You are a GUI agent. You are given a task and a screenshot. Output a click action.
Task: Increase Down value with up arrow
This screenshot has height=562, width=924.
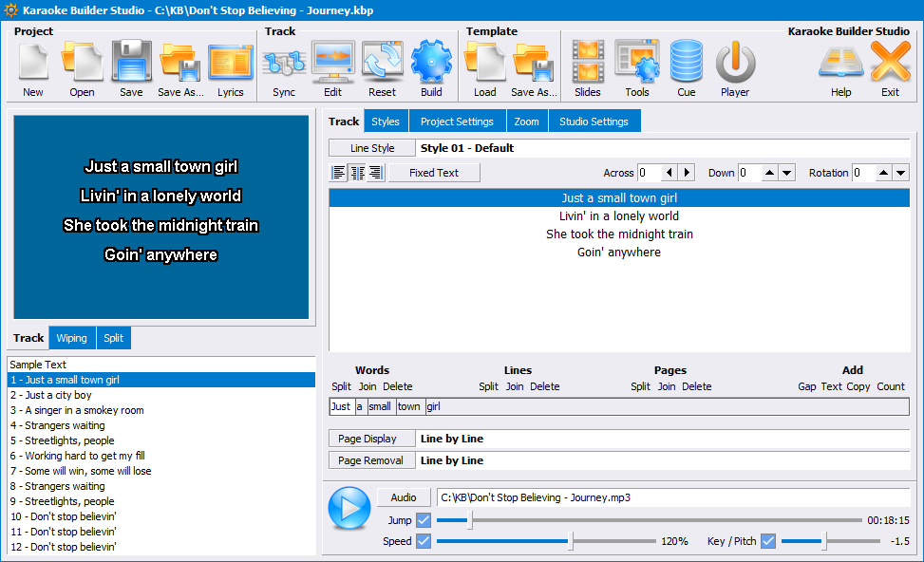pyautogui.click(x=769, y=173)
